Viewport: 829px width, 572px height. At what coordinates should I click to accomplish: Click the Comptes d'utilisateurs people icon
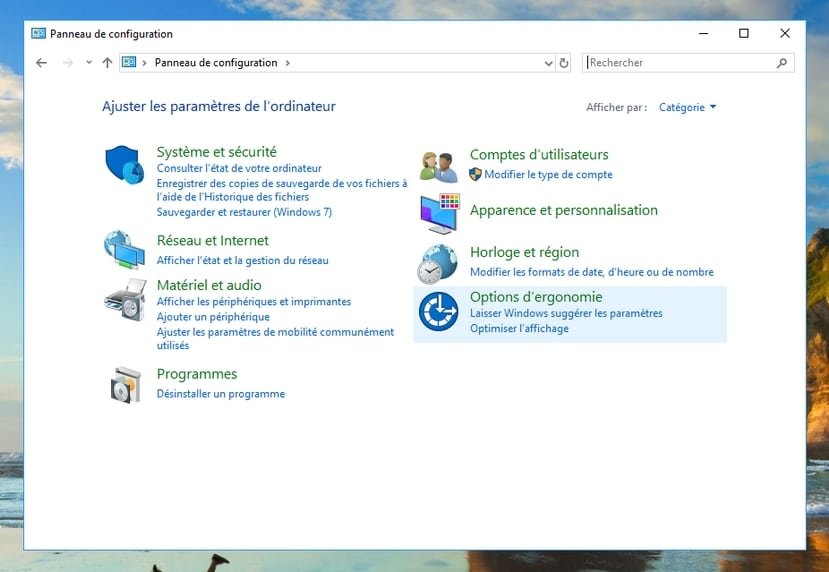tap(438, 167)
